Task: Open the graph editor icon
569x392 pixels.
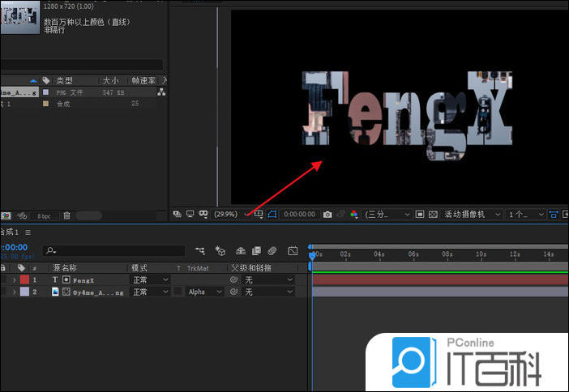Action: pyautogui.click(x=293, y=251)
